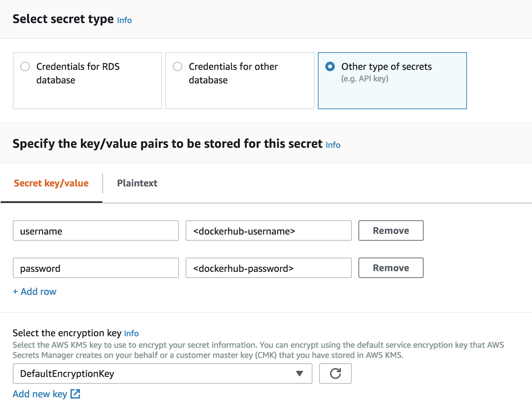Click the dropdown arrow in encryption key selector

click(299, 374)
